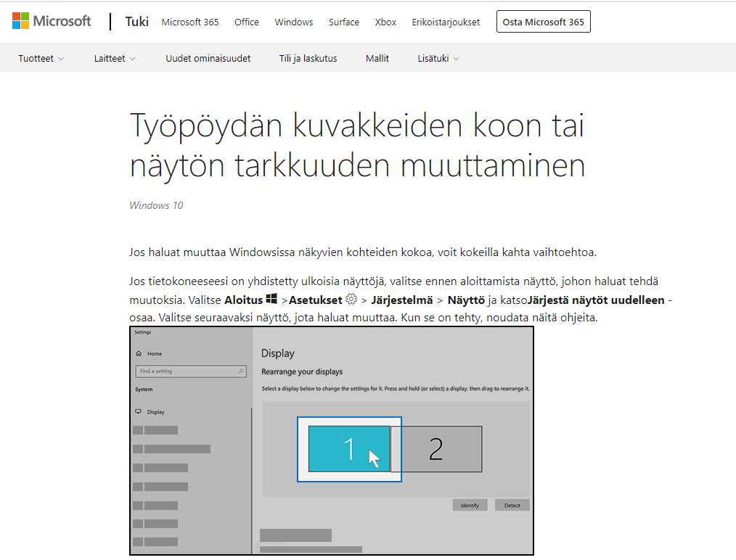This screenshot has height=560, width=736.
Task: Click the Windows Start logo icon in text
Action: coord(271,299)
